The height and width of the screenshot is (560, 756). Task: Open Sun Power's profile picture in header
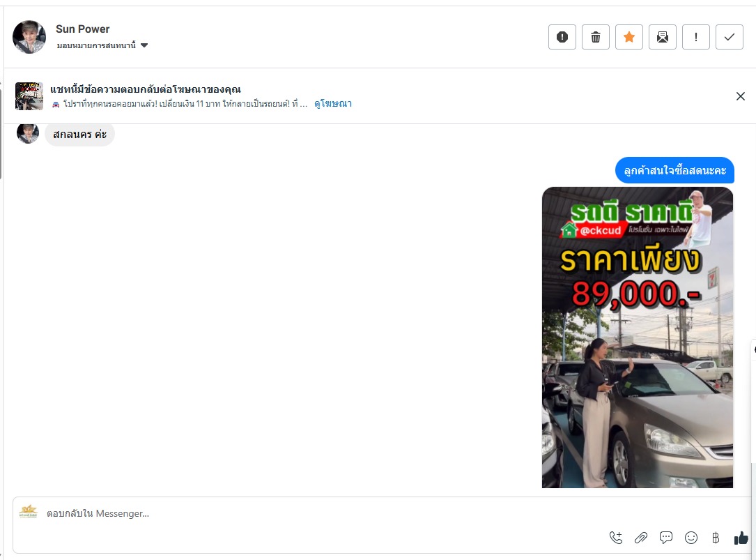pos(29,37)
